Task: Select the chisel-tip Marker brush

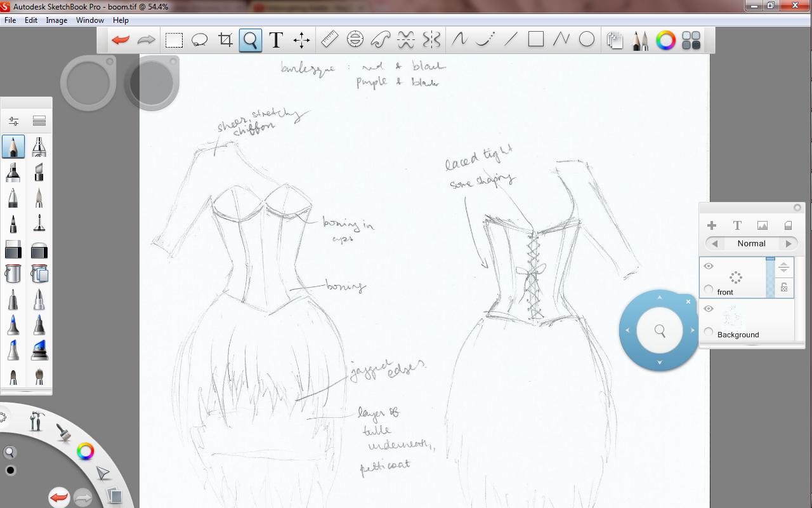Action: pyautogui.click(x=13, y=172)
